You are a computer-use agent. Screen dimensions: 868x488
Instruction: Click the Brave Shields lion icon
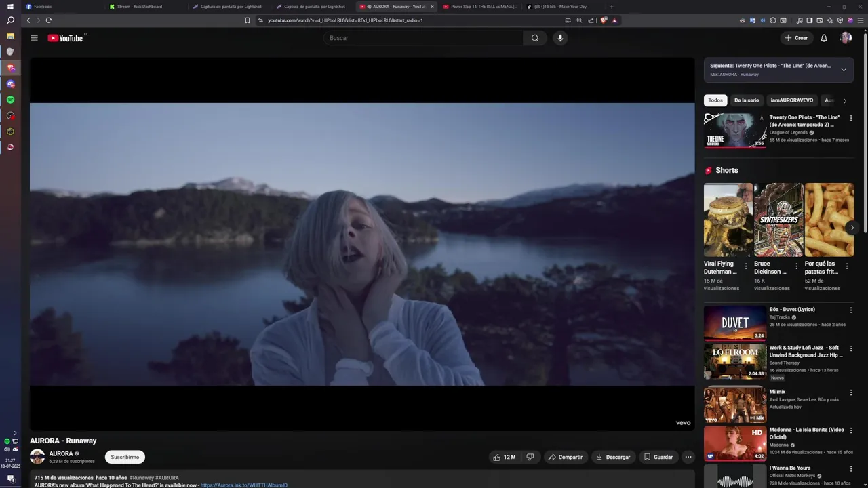(x=604, y=20)
